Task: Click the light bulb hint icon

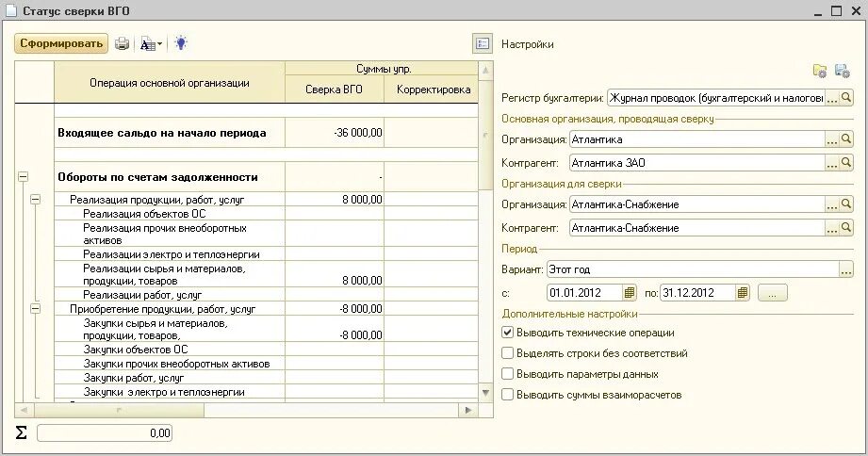Action: 181,43
